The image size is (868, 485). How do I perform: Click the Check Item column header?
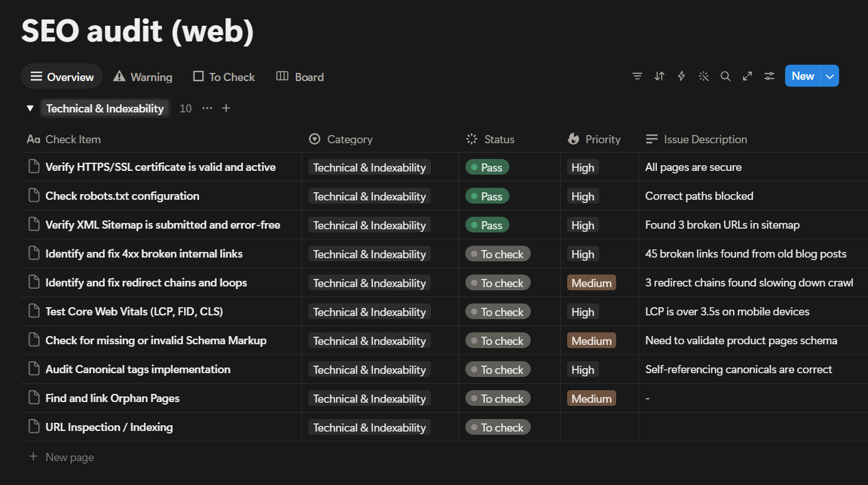point(63,139)
